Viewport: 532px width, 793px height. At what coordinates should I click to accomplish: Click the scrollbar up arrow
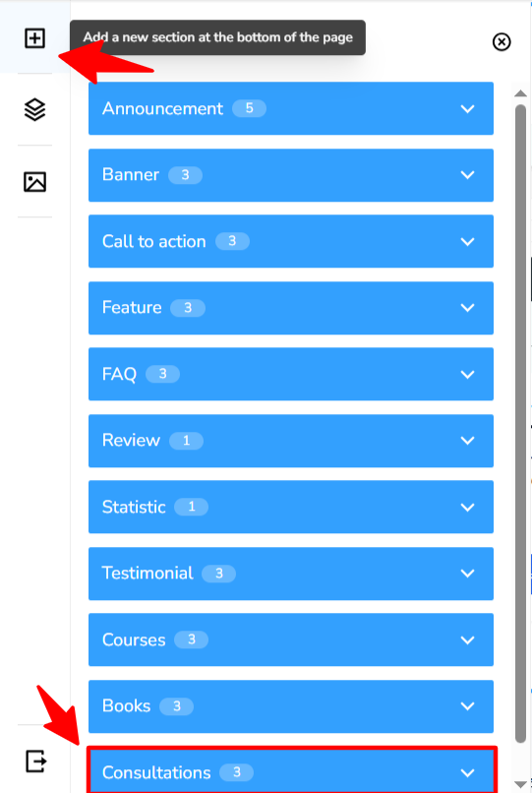pos(520,93)
